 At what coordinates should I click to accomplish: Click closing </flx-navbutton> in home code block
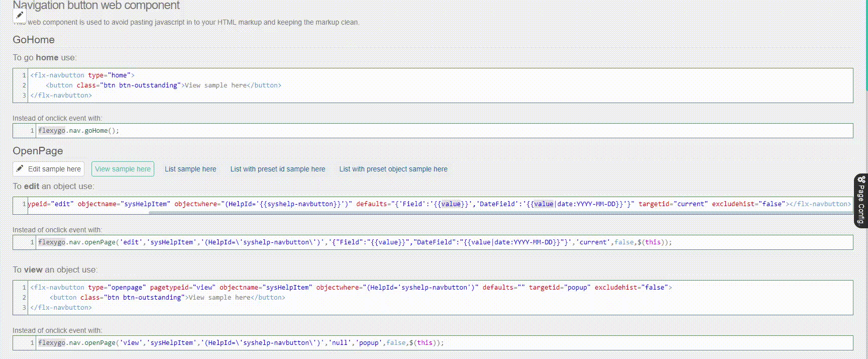(x=61, y=96)
